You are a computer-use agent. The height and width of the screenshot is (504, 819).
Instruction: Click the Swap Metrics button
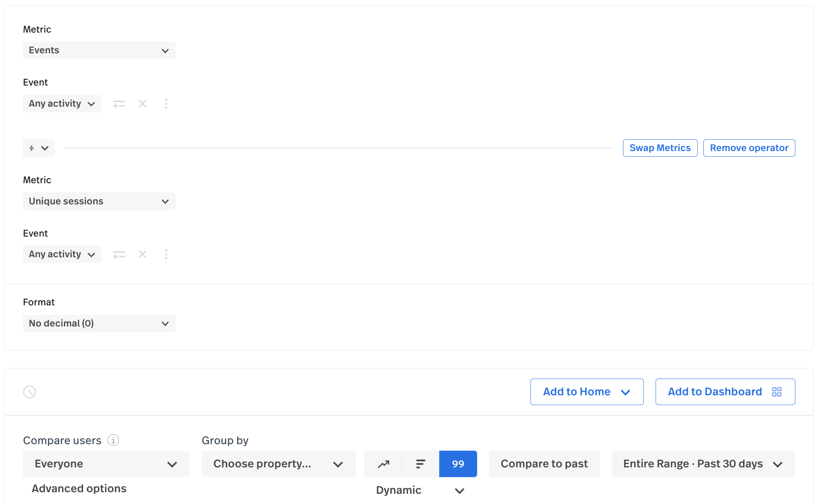coord(660,148)
